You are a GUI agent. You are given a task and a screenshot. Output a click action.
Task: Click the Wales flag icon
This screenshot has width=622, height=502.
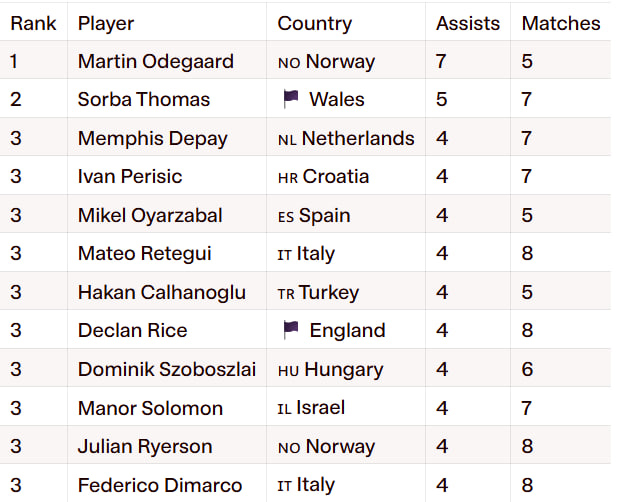coord(291,99)
